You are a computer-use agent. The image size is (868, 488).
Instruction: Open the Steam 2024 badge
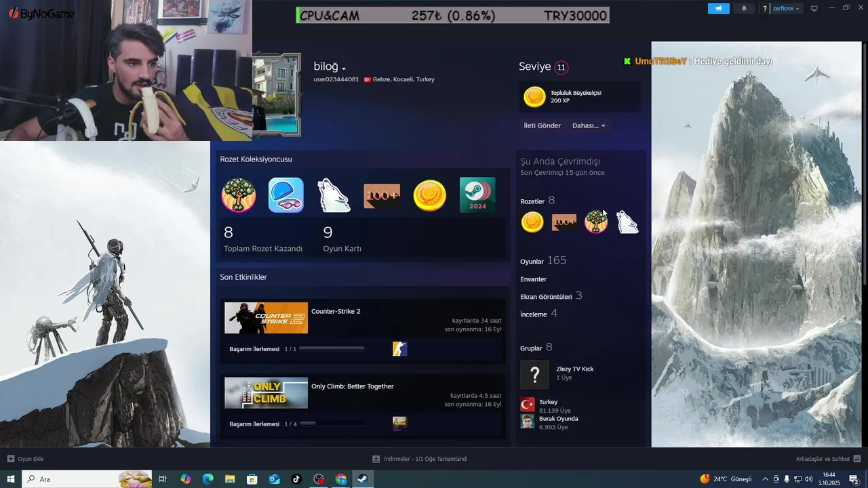477,195
